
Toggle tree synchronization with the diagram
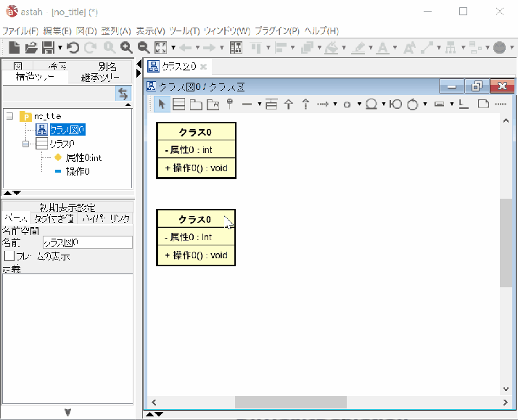[123, 94]
